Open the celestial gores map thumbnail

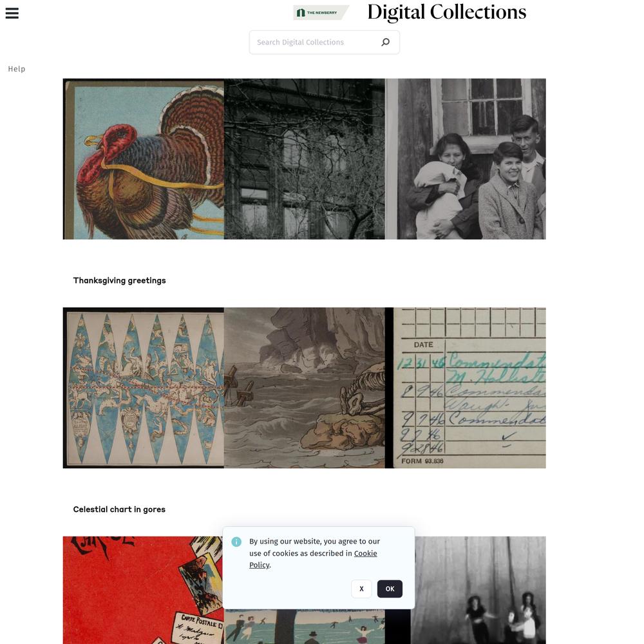[144, 388]
